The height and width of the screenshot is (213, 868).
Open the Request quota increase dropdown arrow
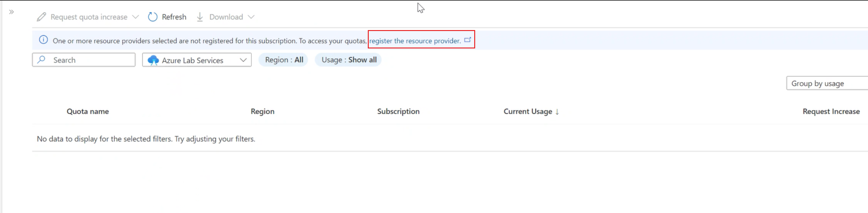coord(135,17)
